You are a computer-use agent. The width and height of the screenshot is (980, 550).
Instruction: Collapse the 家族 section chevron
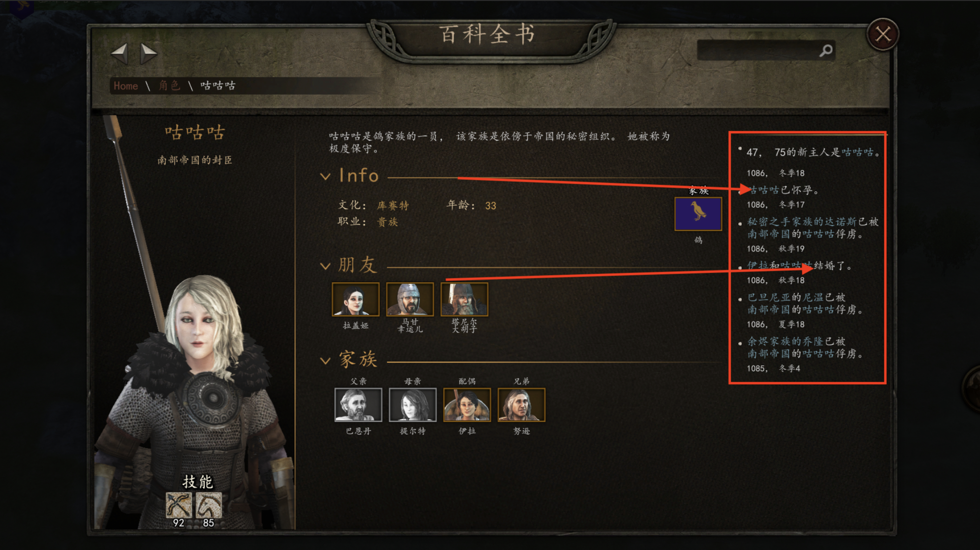(x=325, y=361)
